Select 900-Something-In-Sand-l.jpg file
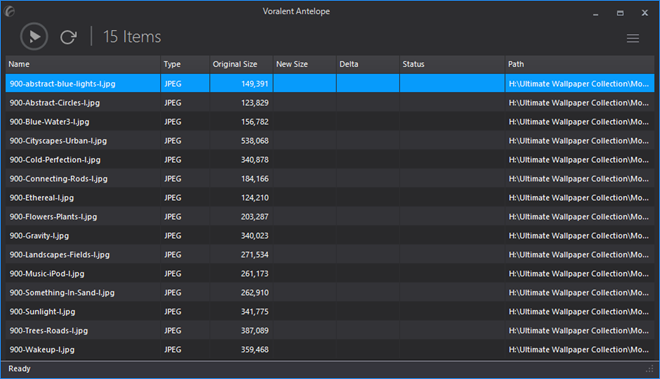The height and width of the screenshot is (379, 660). tap(62, 292)
